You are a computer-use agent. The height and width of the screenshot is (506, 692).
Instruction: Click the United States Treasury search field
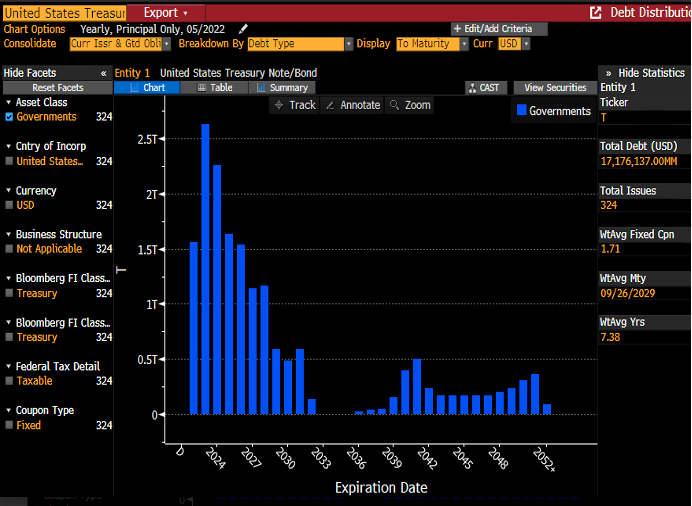pos(64,13)
